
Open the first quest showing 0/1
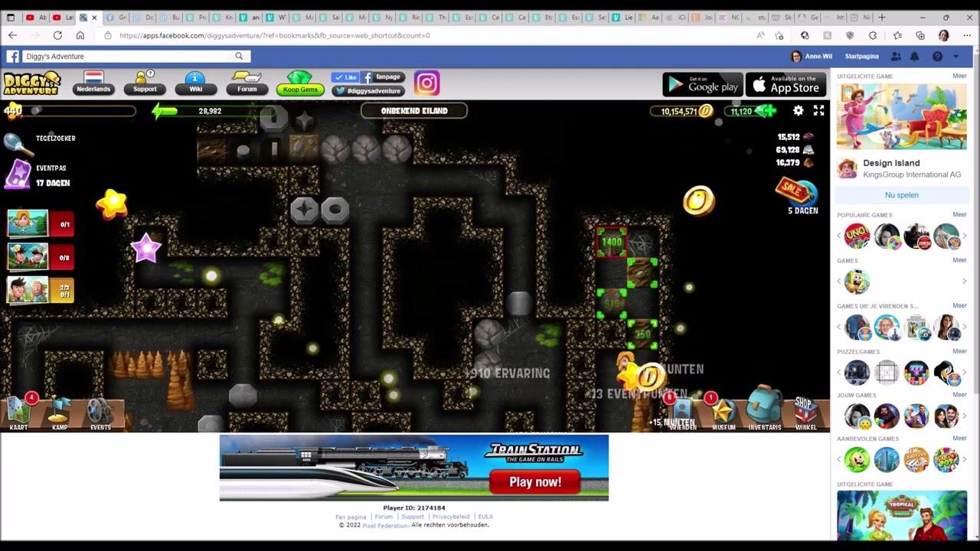click(x=41, y=224)
